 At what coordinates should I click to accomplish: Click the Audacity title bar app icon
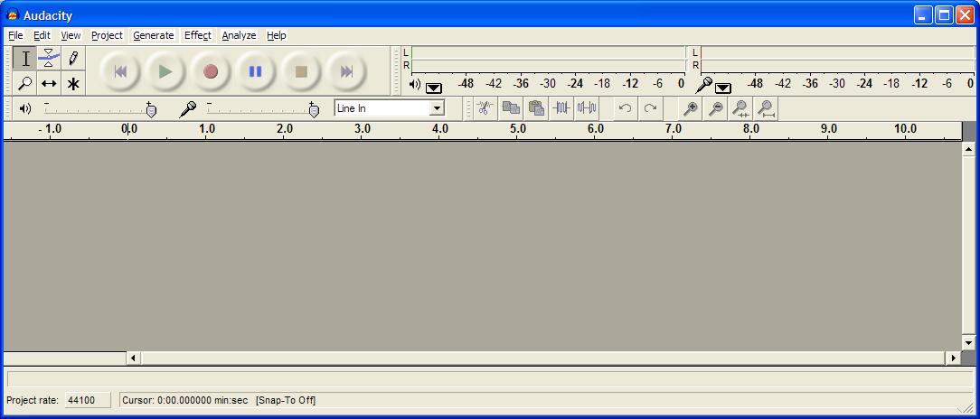click(x=13, y=15)
